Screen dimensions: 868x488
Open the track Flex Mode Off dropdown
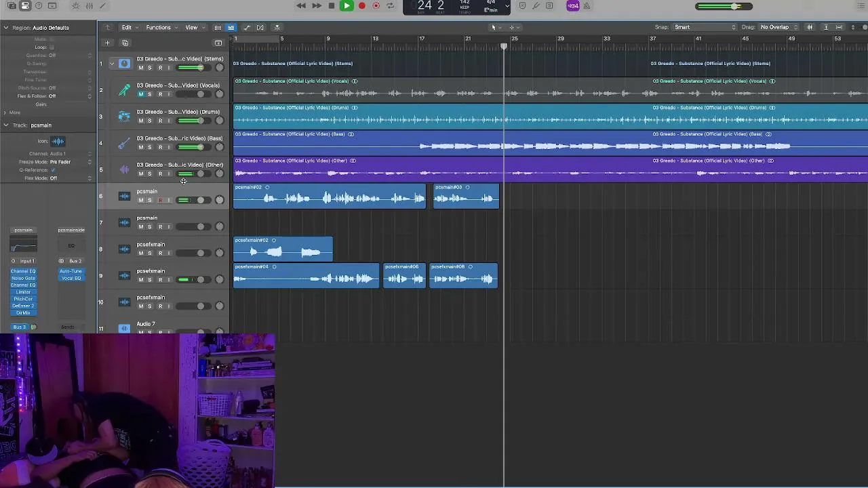point(69,178)
